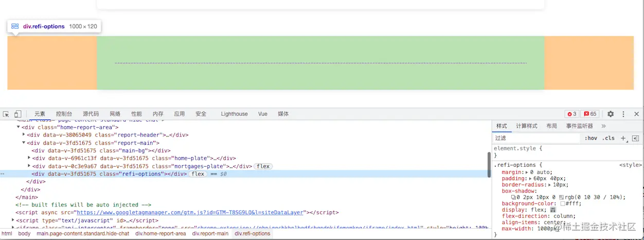The width and height of the screenshot is (644, 240).
Task: Show more style tabs via » chevron
Action: [x=603, y=126]
